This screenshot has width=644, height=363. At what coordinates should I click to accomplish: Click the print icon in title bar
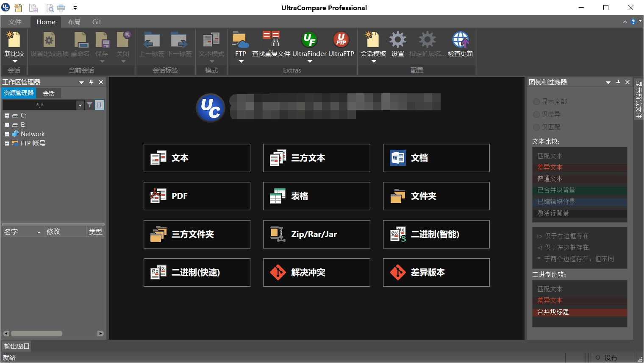coord(61,8)
